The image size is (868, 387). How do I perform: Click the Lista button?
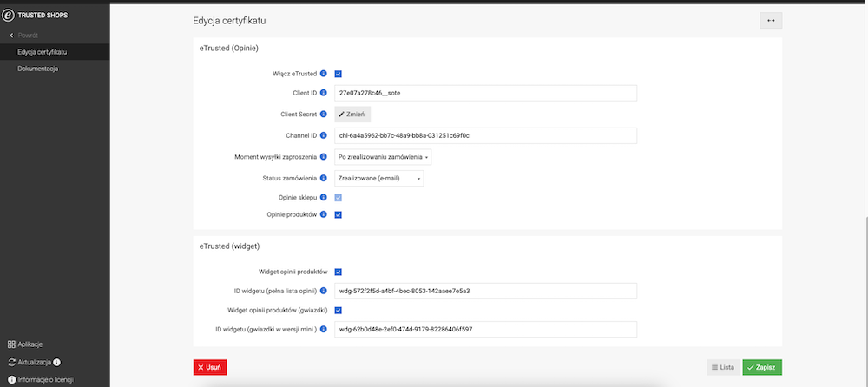(x=724, y=367)
